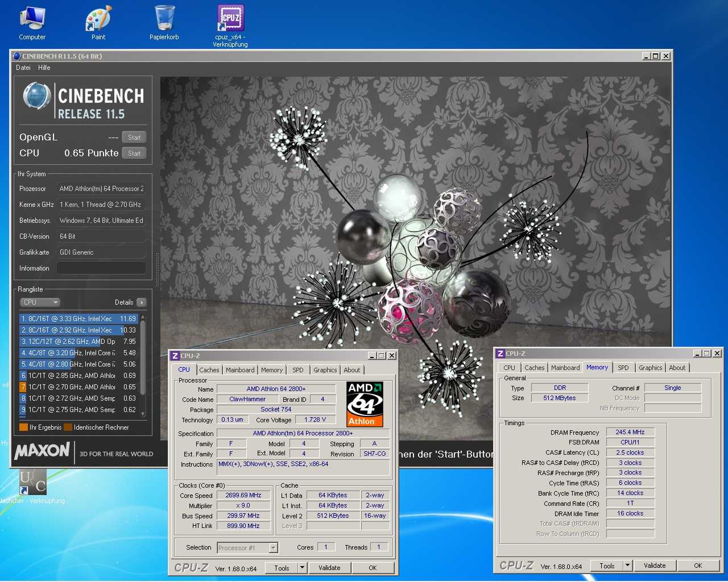The width and height of the screenshot is (728, 582).
Task: Select ranking row 12C/12T @ 2.62 GHz AMD
Action: point(78,342)
